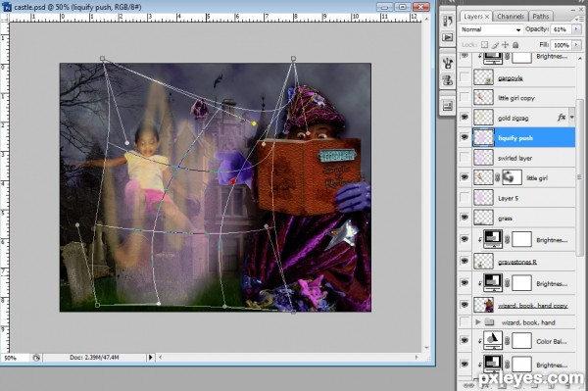This screenshot has height=391, width=588.
Task: Select the grass layer name
Action: tap(505, 219)
